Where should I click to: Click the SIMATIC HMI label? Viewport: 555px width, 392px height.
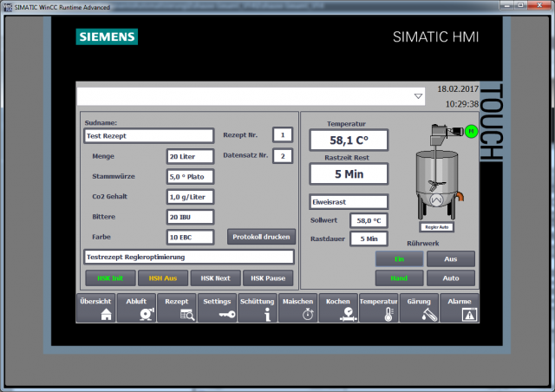click(435, 36)
